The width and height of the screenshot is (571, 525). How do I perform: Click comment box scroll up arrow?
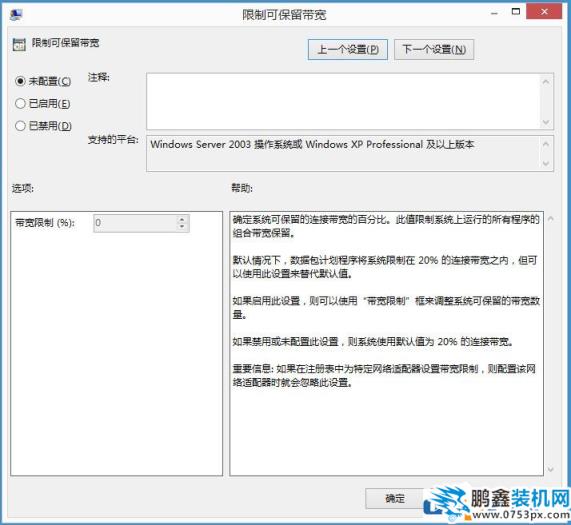[x=546, y=82]
